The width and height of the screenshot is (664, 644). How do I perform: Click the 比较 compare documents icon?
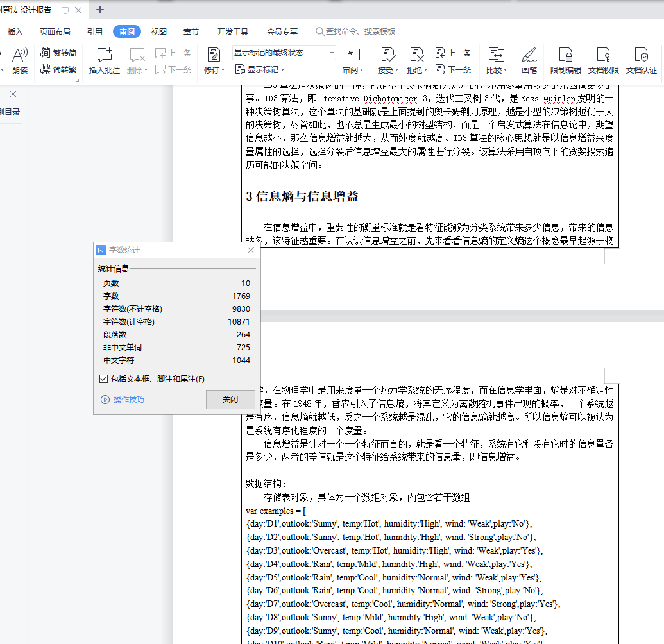pos(497,55)
